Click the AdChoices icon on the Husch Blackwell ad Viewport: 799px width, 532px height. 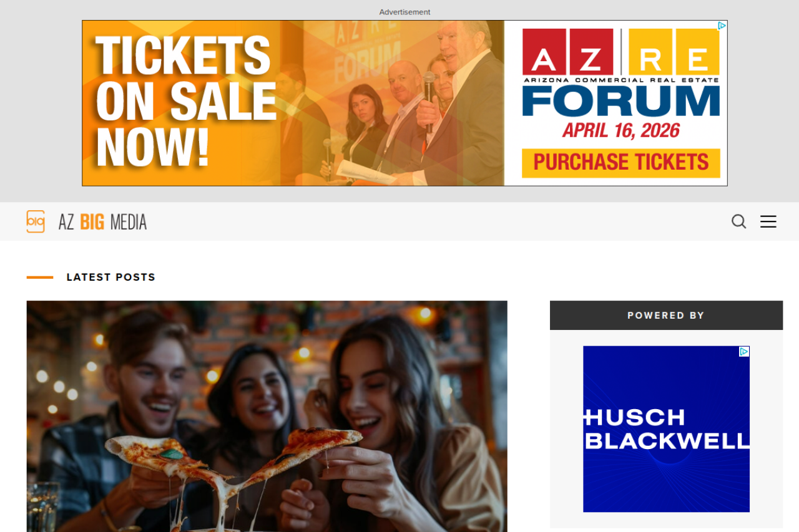744,352
